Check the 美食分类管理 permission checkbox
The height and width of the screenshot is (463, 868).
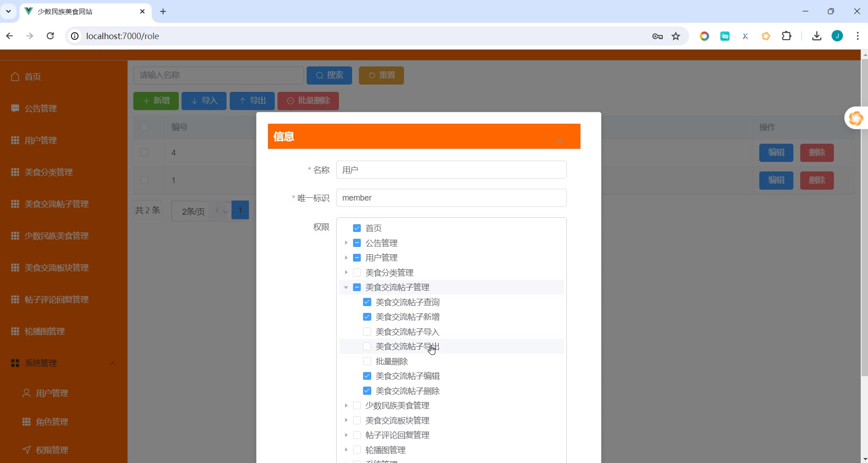(357, 272)
